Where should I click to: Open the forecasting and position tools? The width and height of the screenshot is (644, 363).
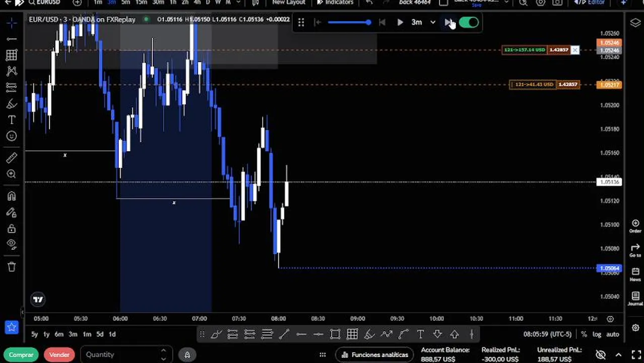tap(12, 87)
